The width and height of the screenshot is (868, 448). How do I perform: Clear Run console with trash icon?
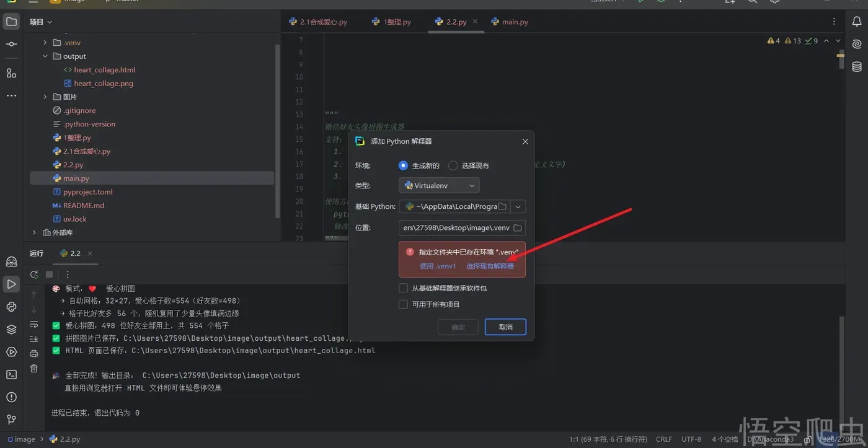(34, 369)
